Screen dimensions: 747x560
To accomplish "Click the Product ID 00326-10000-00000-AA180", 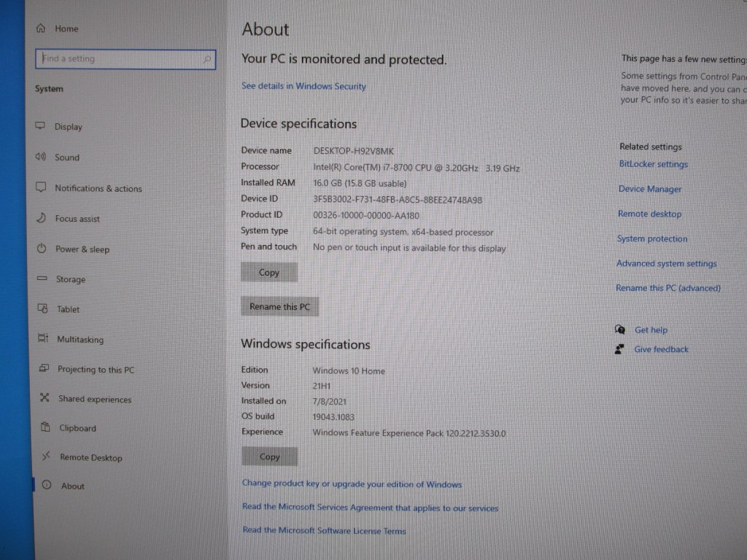I will point(366,215).
